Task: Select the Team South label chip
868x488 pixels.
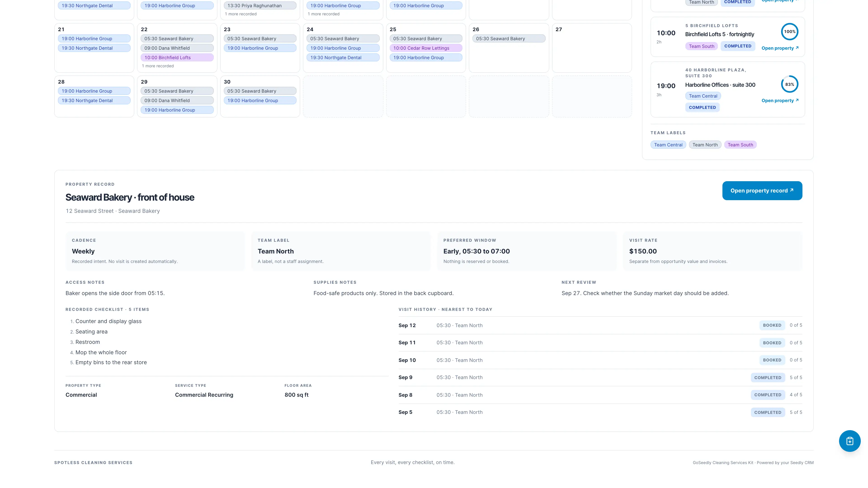Action: [740, 145]
